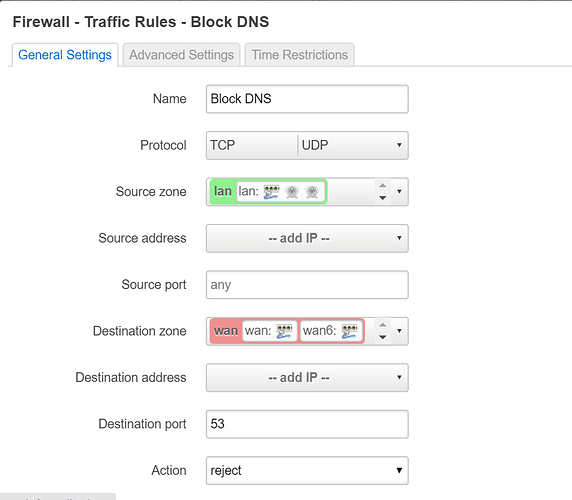
Task: Open the Protocol dropdown arrow
Action: [399, 145]
